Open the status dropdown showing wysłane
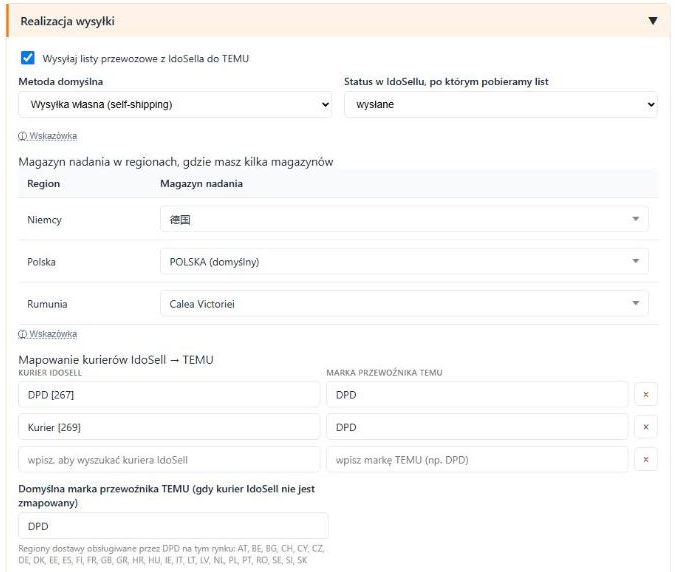 [501, 104]
